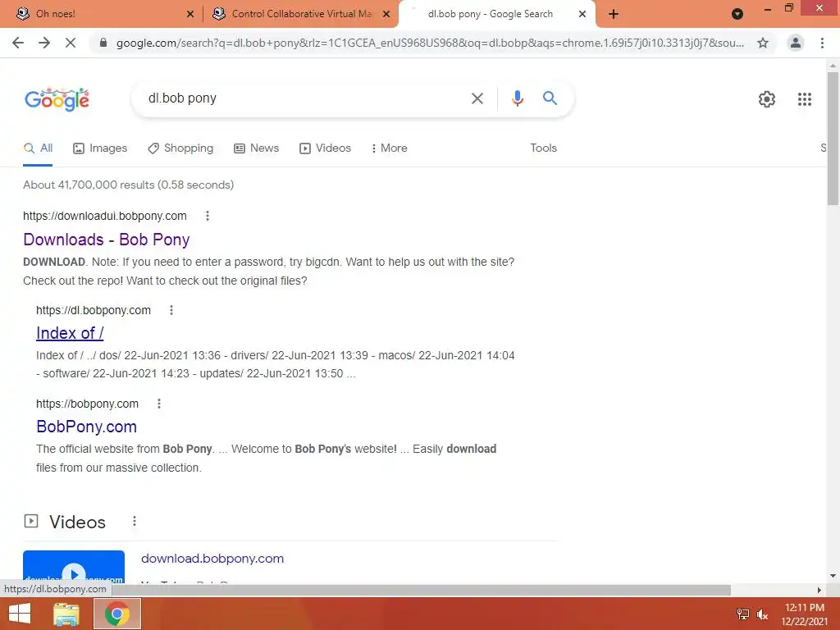Open download.bobpony.com video link
840x630 pixels.
coord(212,559)
